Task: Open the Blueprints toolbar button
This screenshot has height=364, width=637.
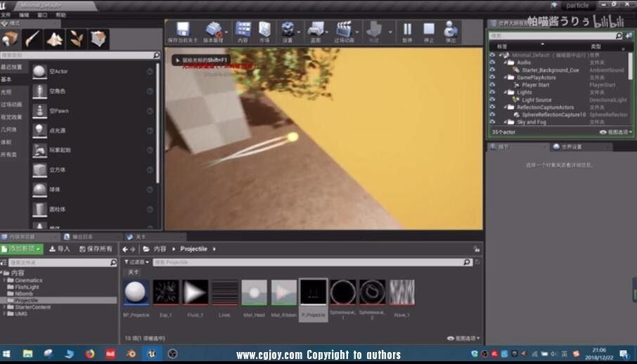Action: click(316, 32)
